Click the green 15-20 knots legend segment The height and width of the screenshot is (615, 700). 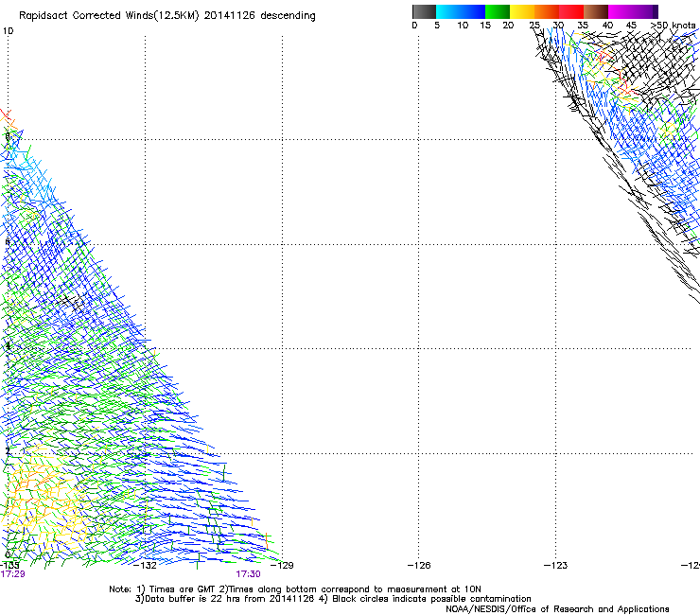coord(498,11)
